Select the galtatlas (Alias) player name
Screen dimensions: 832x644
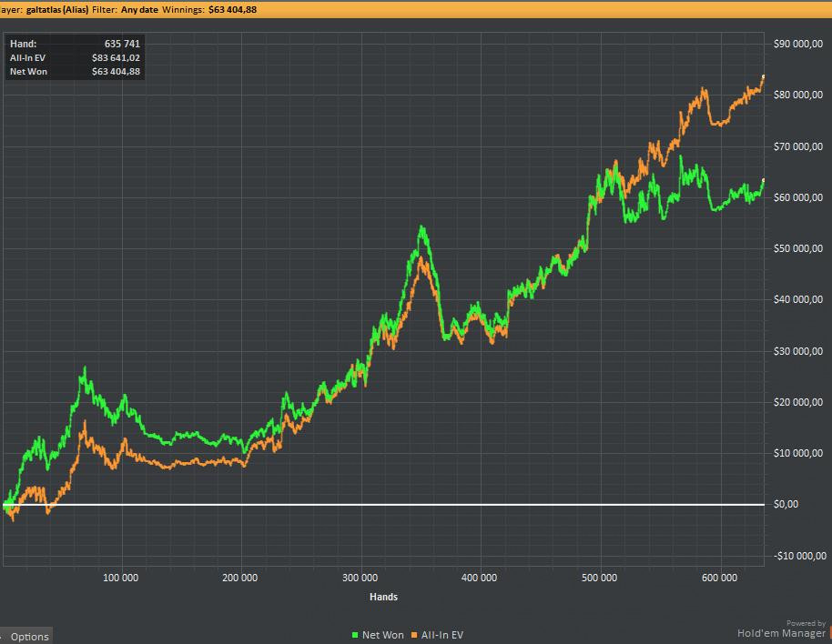[x=56, y=8]
